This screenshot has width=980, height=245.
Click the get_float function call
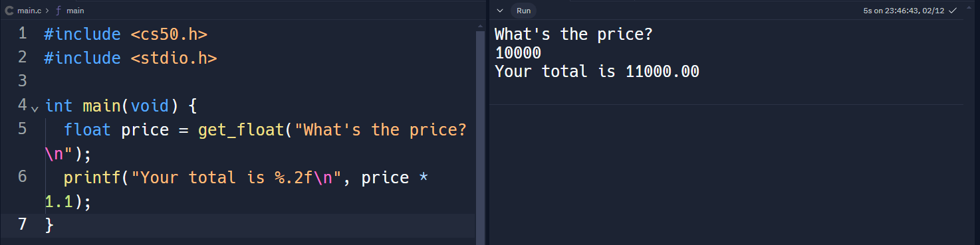coord(241,129)
